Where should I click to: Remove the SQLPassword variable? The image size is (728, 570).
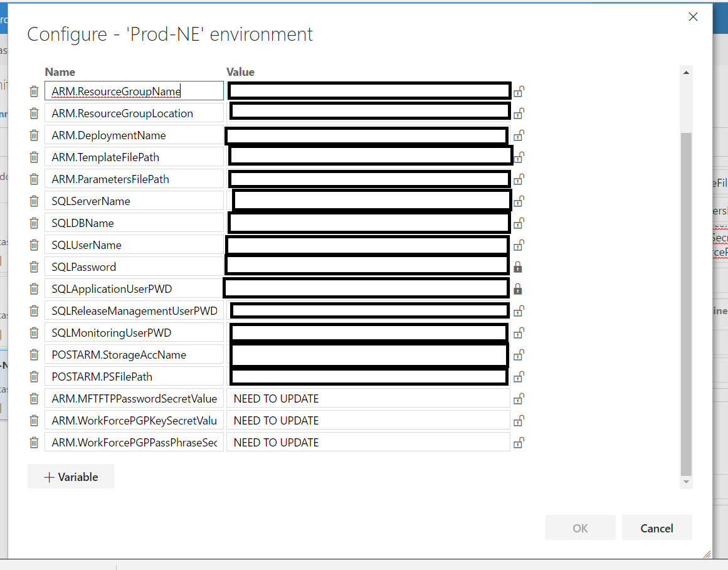pos(34,267)
